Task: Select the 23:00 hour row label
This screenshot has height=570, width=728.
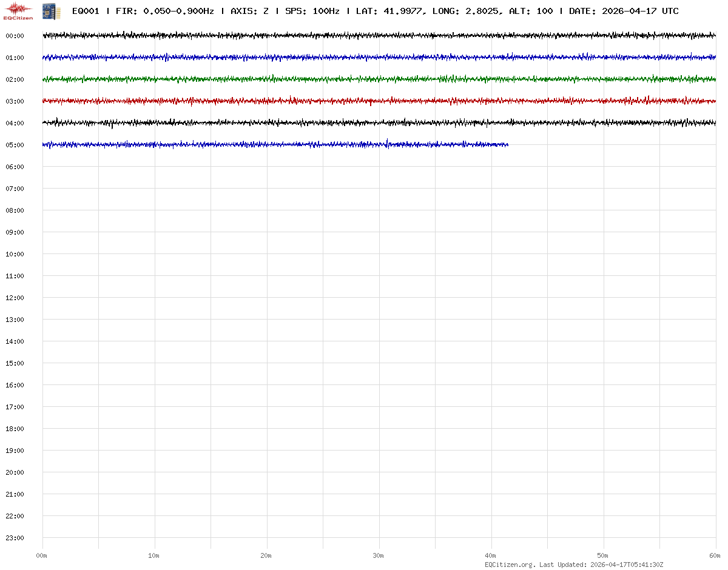Action: (x=15, y=538)
